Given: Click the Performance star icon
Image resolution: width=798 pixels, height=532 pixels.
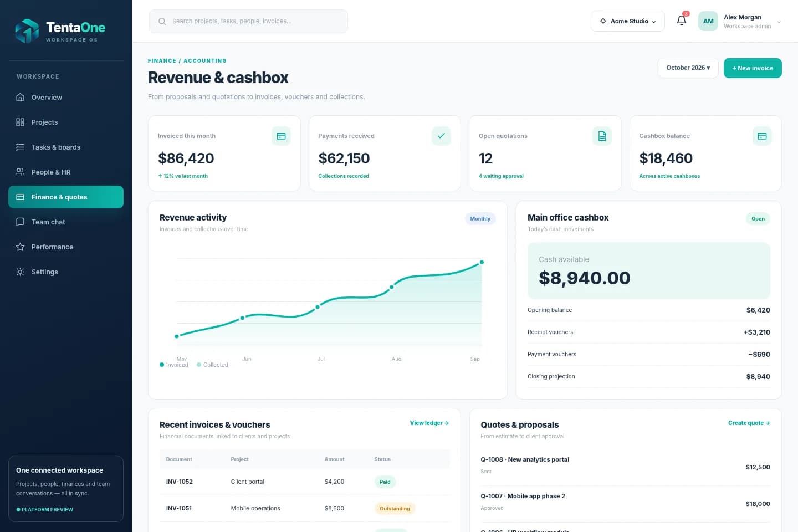Looking at the screenshot, I should [21, 247].
